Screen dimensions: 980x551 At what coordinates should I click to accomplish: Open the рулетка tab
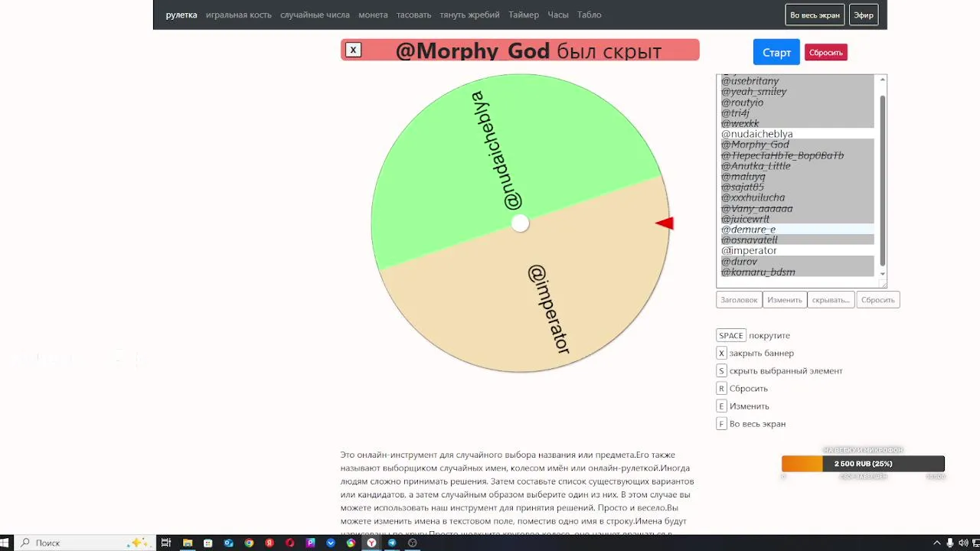(x=181, y=15)
